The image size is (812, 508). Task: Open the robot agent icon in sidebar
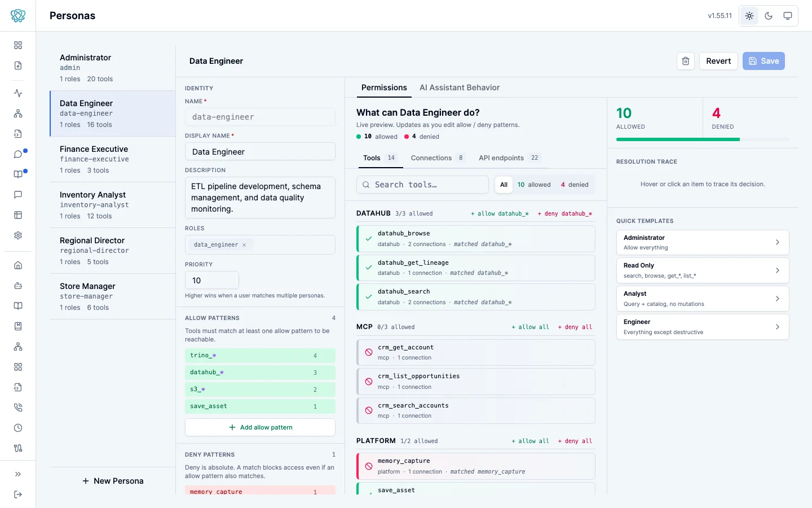point(18,286)
